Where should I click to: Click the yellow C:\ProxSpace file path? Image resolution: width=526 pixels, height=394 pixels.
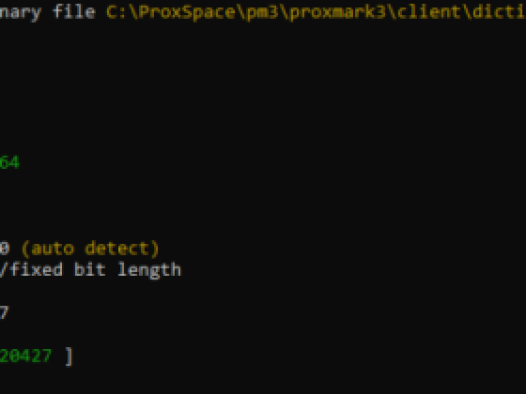tap(316, 13)
